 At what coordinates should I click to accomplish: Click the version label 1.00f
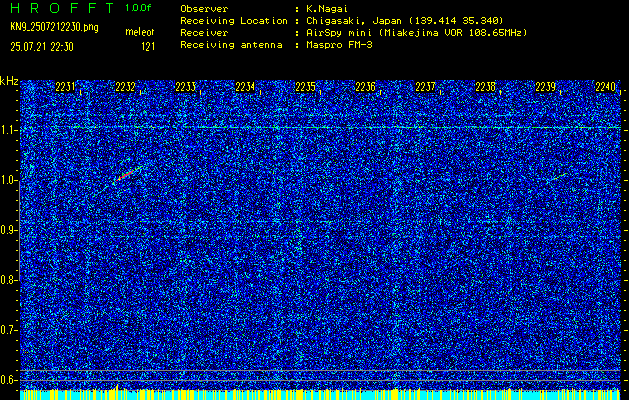pos(138,8)
